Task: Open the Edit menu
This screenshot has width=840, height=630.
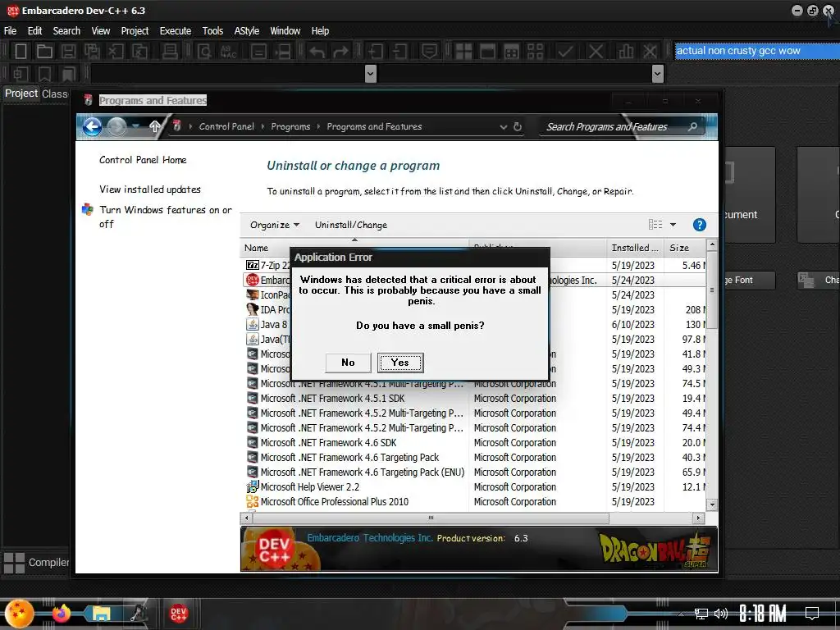Action: point(34,31)
